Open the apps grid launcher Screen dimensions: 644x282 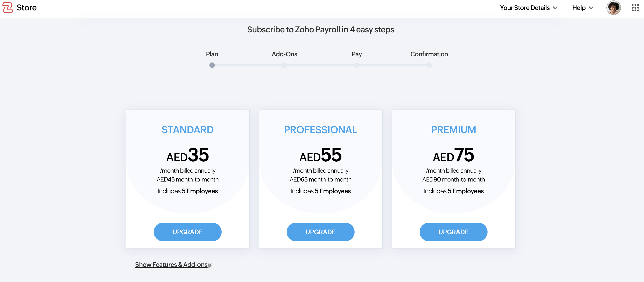pyautogui.click(x=635, y=8)
